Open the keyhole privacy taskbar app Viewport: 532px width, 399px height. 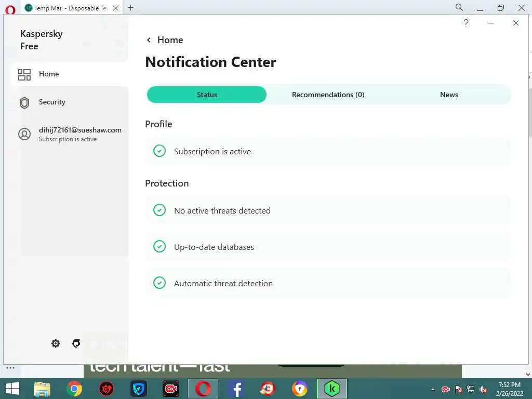coord(300,389)
